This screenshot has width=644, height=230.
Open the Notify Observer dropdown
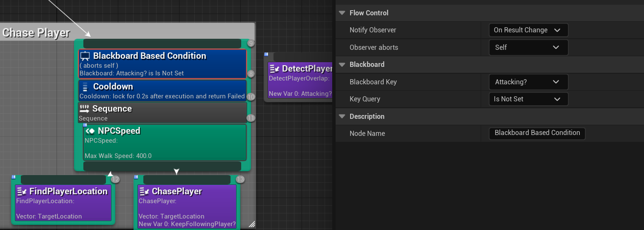point(528,30)
